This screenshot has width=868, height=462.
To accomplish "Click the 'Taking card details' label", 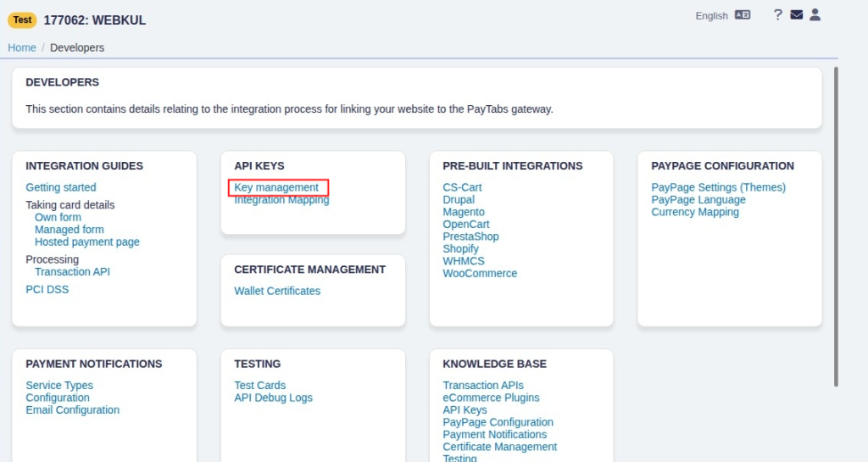I will (x=70, y=205).
